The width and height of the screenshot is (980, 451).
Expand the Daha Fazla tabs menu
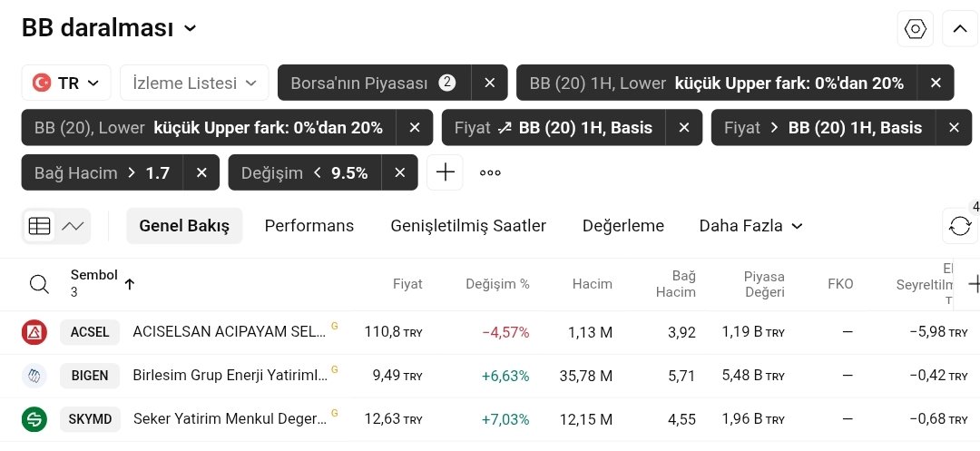[x=750, y=226]
